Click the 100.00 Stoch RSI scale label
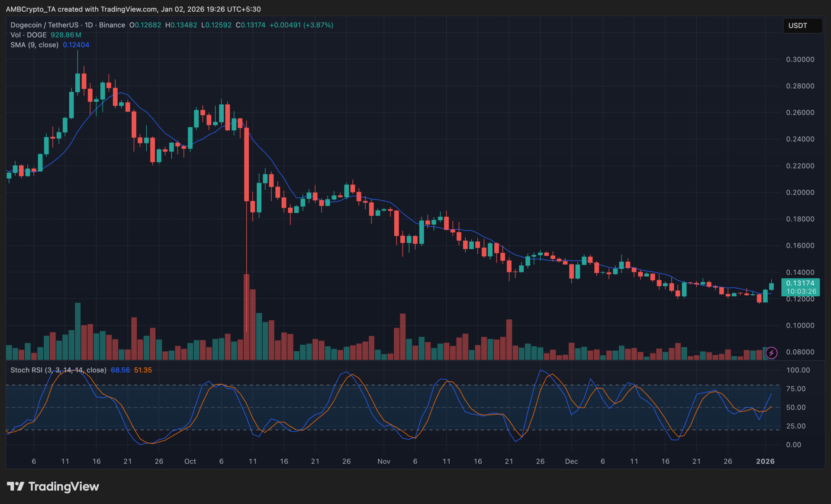831x504 pixels. tap(798, 370)
